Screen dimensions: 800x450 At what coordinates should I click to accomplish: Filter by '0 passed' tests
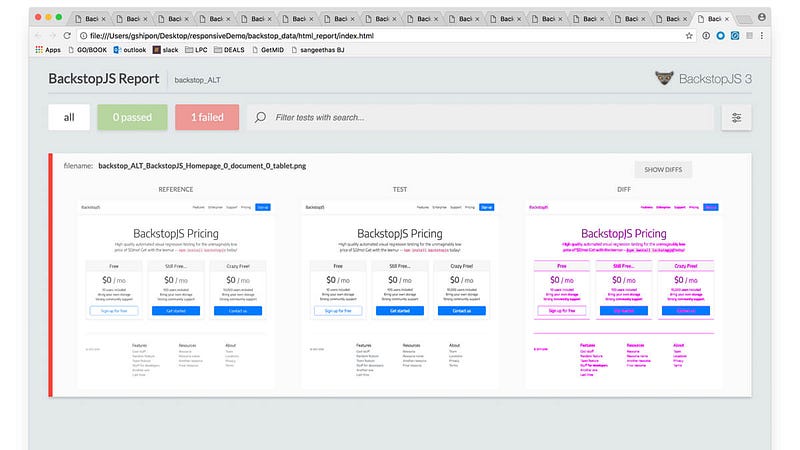132,117
